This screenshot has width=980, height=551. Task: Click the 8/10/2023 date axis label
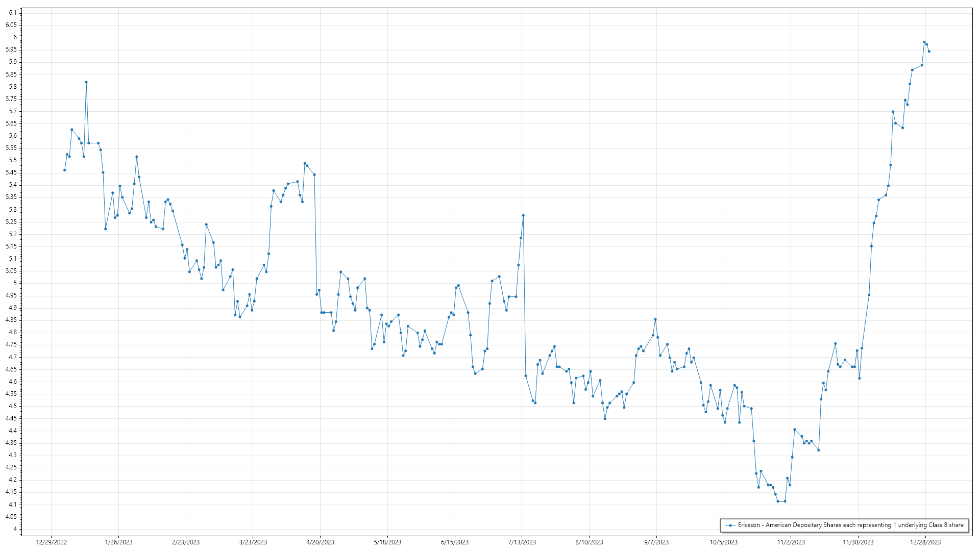(x=589, y=542)
